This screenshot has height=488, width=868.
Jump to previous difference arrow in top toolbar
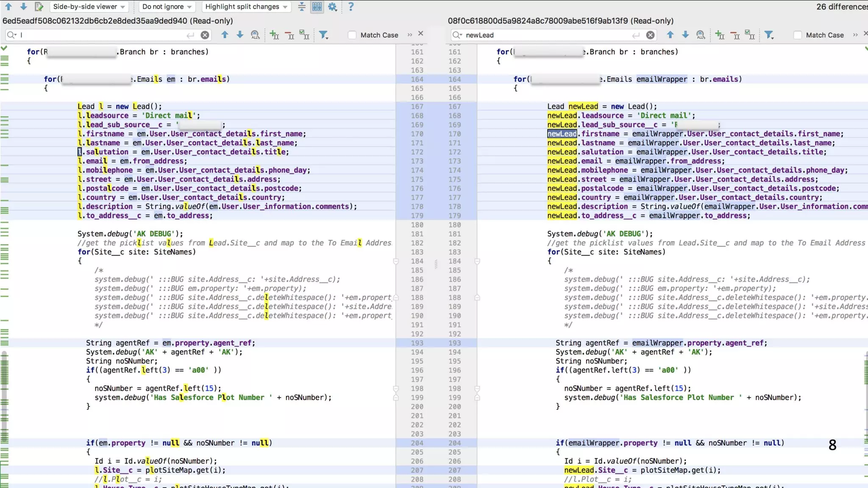8,6
